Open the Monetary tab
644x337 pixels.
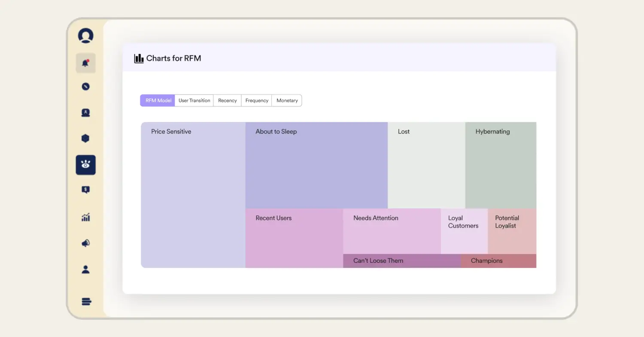pyautogui.click(x=287, y=100)
